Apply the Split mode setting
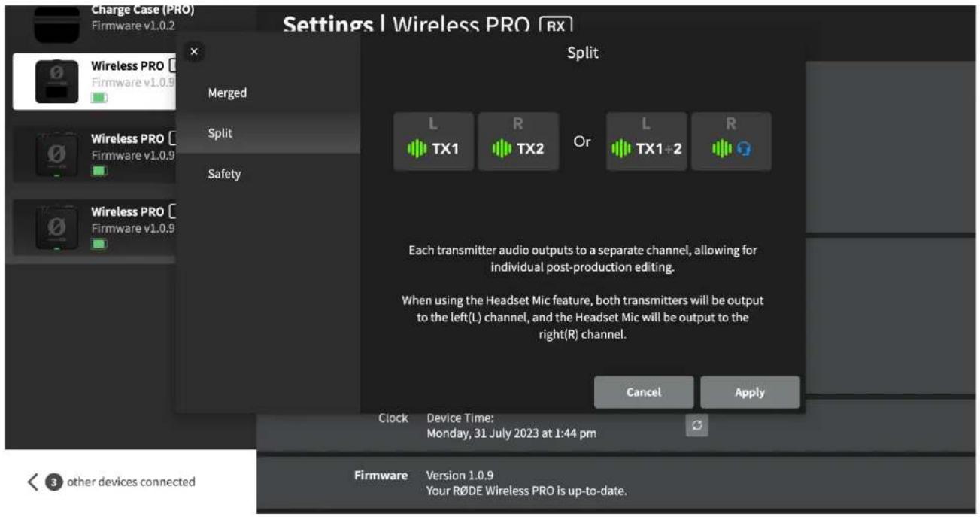This screenshot has height=517, width=980. [750, 392]
